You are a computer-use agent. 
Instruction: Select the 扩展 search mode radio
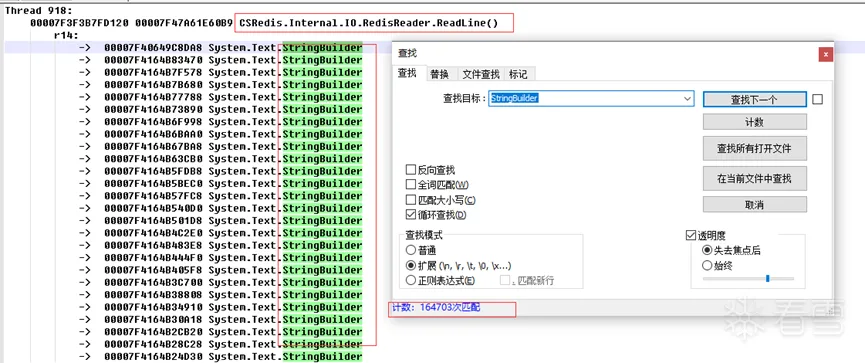tap(410, 265)
